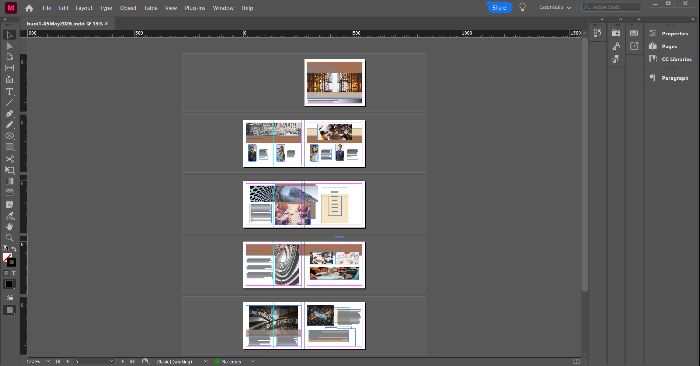Open the Properties panel

click(x=668, y=33)
